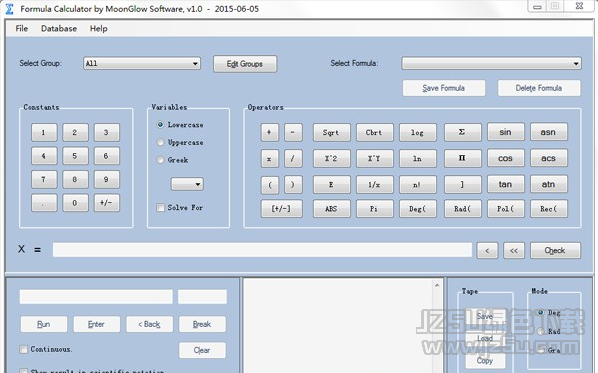This screenshot has height=373, width=598.
Task: Click the single back arrow button
Action: click(487, 250)
